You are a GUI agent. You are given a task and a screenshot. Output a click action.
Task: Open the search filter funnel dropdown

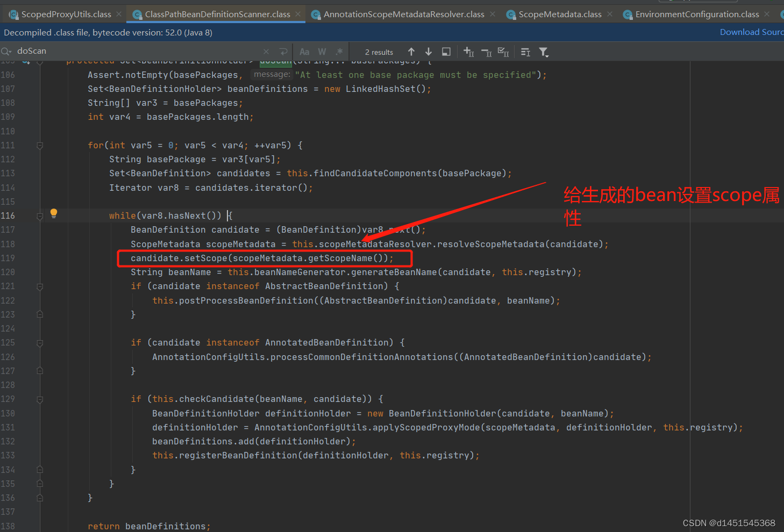click(544, 52)
